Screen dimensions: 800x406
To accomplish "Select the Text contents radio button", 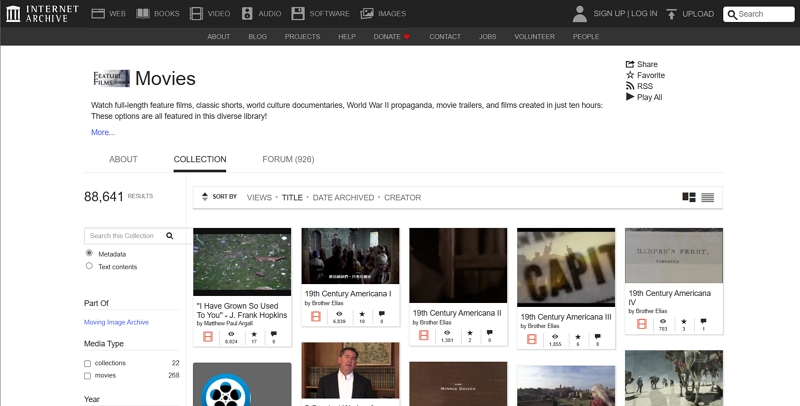I will [x=89, y=266].
